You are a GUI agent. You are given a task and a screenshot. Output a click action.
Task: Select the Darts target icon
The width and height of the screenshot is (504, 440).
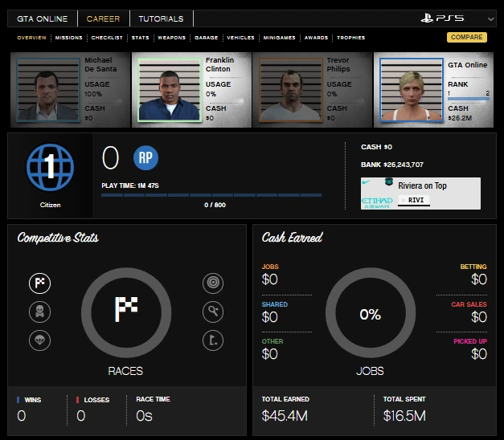point(213,283)
